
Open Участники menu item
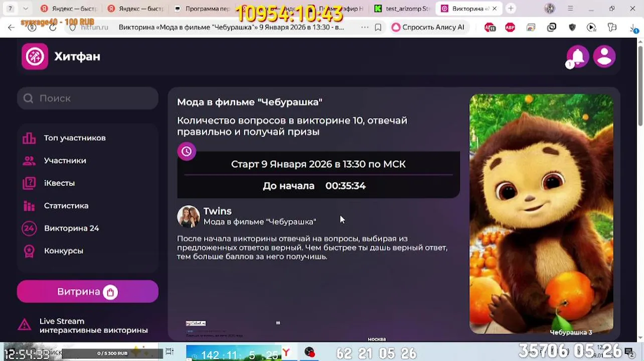[x=65, y=160]
